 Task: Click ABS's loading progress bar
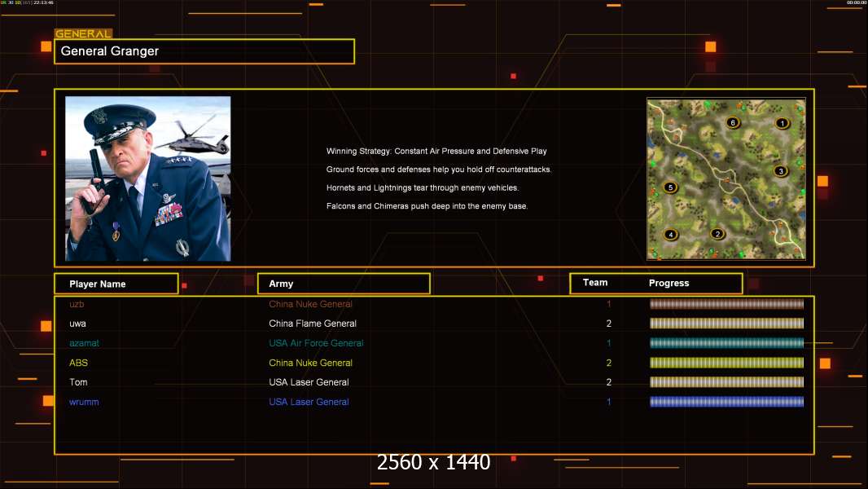click(726, 363)
